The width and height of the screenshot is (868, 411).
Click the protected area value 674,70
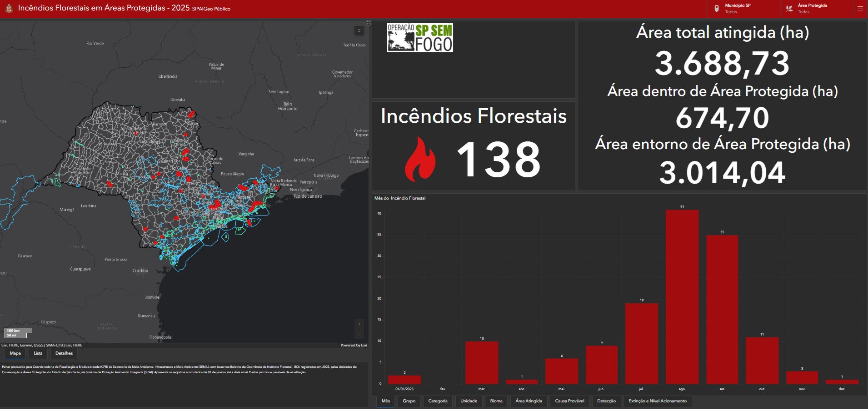pos(723,118)
